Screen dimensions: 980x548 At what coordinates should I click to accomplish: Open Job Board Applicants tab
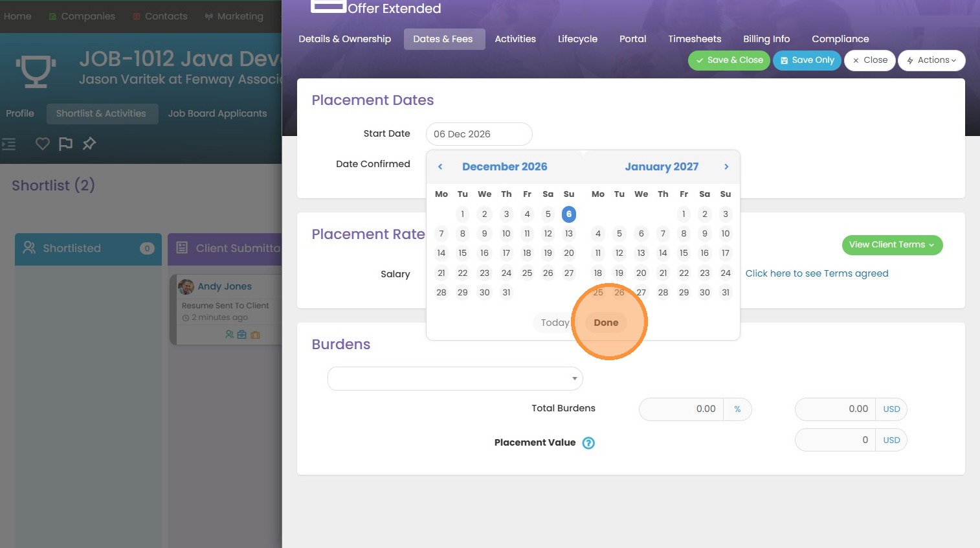point(217,113)
